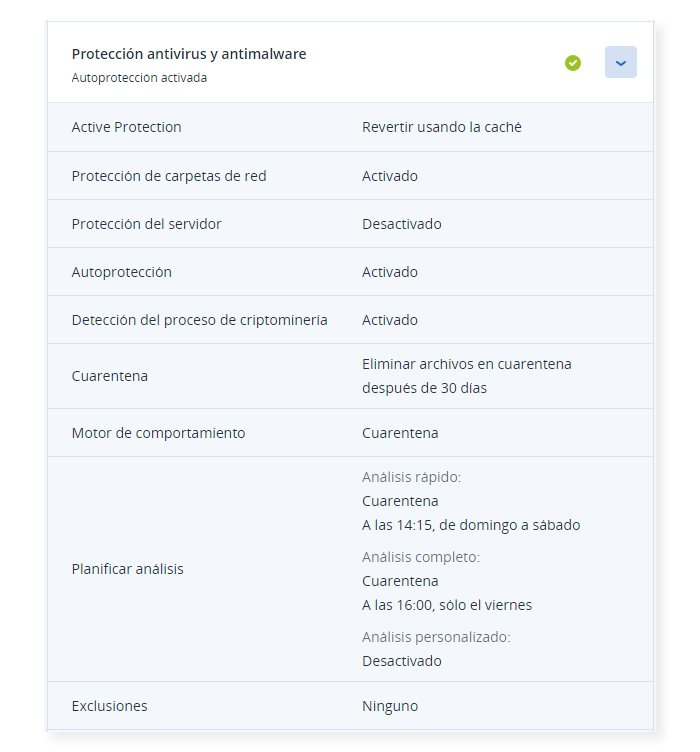The height and width of the screenshot is (752, 700).
Task: Open the Planificar análisis settings
Action: pyautogui.click(x=350, y=569)
